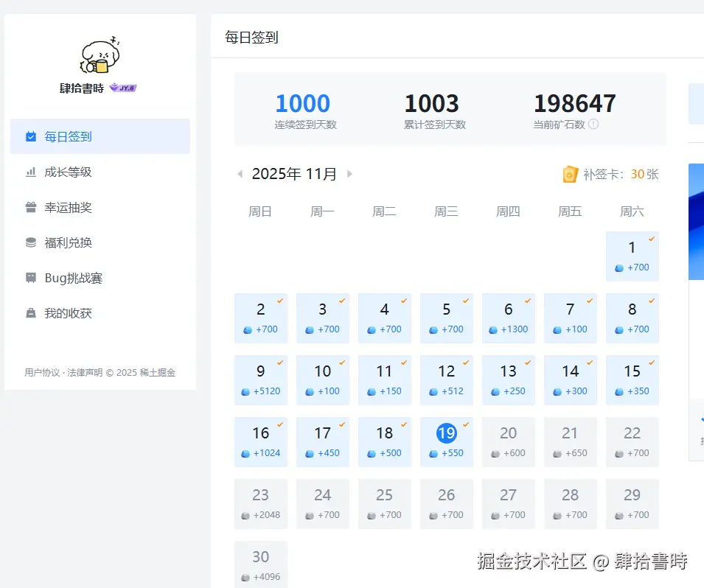Click the orange 补签卡 card icon
The width and height of the screenshot is (704, 588).
pos(570,174)
